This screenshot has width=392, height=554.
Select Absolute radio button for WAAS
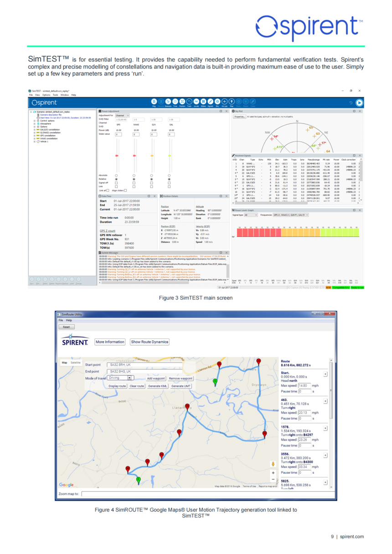[x=134, y=175]
